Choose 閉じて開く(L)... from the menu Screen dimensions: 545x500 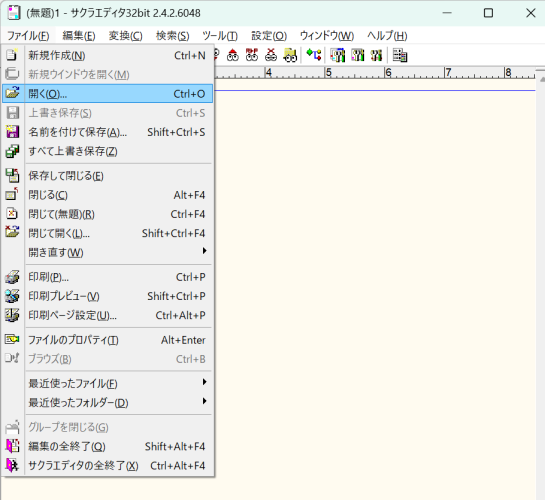point(107,233)
